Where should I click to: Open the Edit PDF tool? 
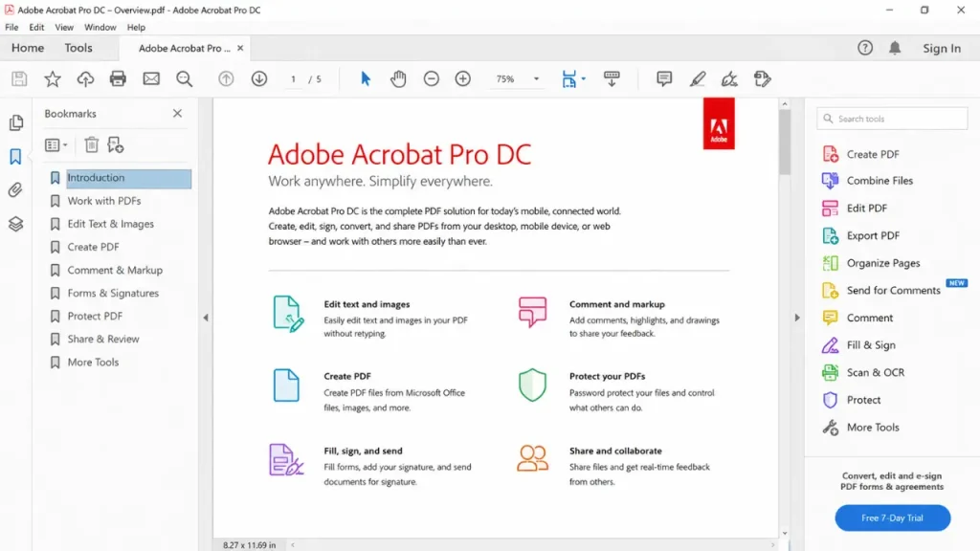tap(855, 208)
